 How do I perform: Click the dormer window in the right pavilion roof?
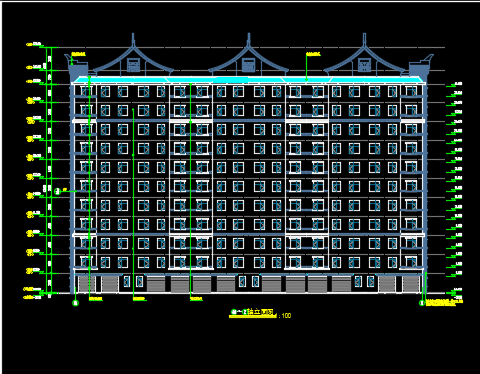tap(364, 65)
